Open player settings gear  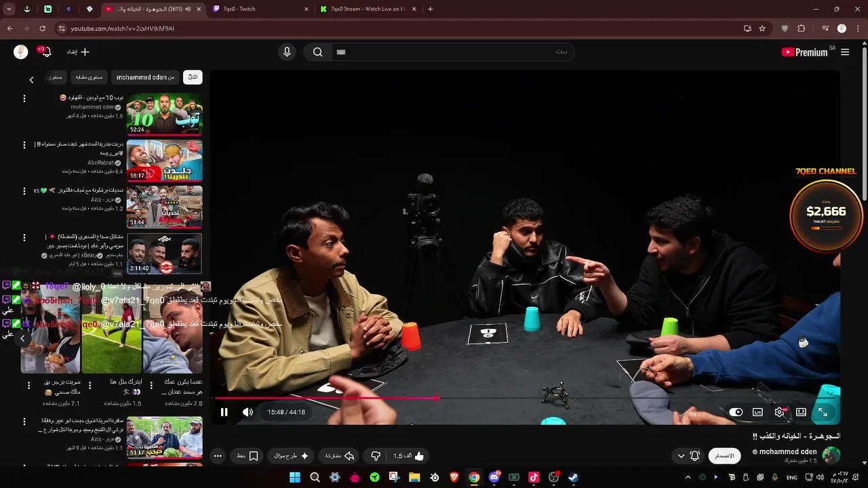point(780,412)
